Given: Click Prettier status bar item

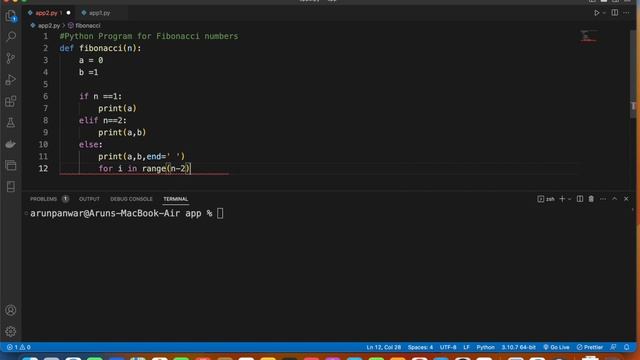Looking at the screenshot, I should pyautogui.click(x=589, y=347).
